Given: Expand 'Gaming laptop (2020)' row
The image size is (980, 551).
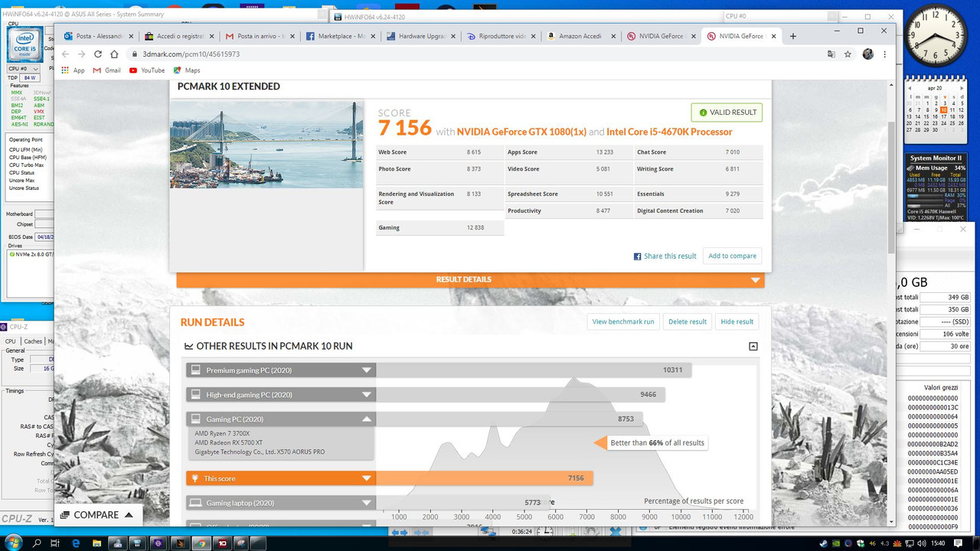Looking at the screenshot, I should tap(281, 503).
